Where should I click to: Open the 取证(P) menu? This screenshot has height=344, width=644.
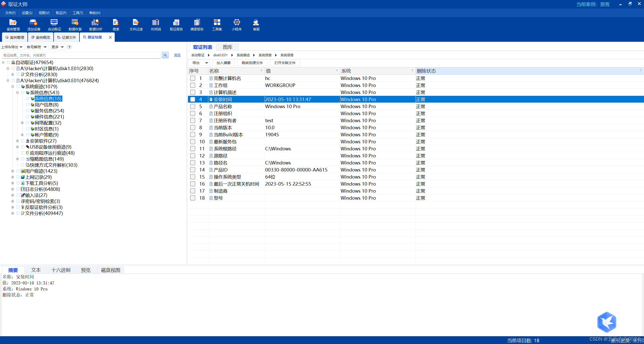(x=61, y=13)
